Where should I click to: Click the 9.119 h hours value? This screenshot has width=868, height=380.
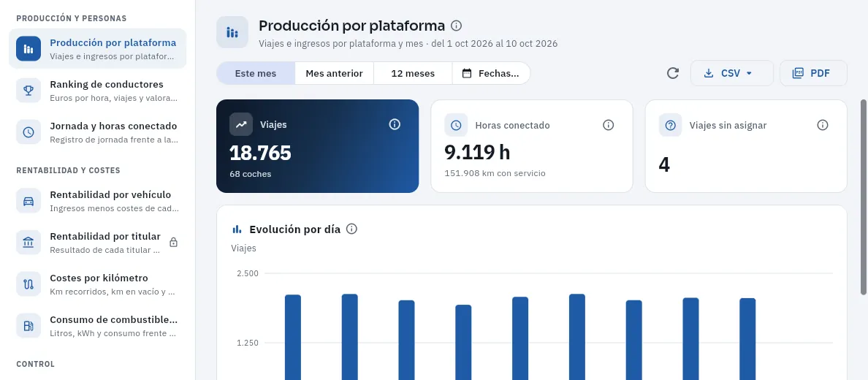click(477, 152)
